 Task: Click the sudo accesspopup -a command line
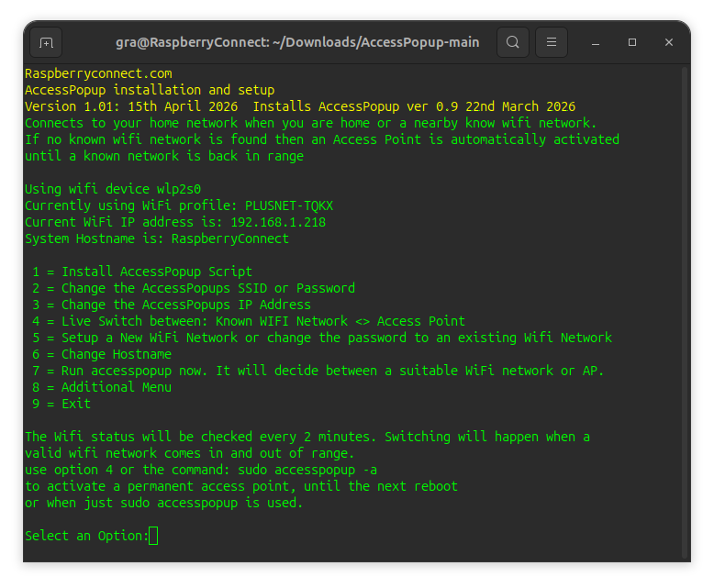[x=201, y=470]
